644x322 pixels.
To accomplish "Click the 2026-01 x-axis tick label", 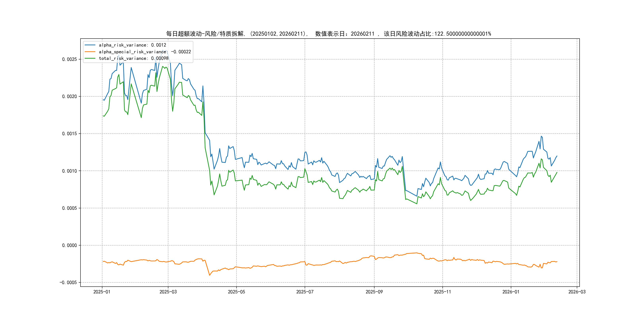I will click(511, 292).
